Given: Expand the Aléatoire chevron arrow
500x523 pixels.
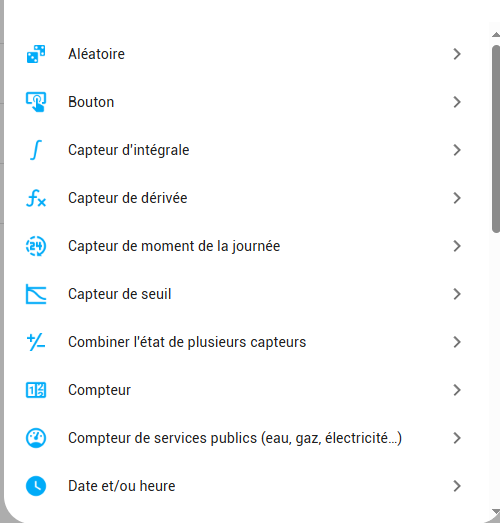Looking at the screenshot, I should [x=457, y=54].
